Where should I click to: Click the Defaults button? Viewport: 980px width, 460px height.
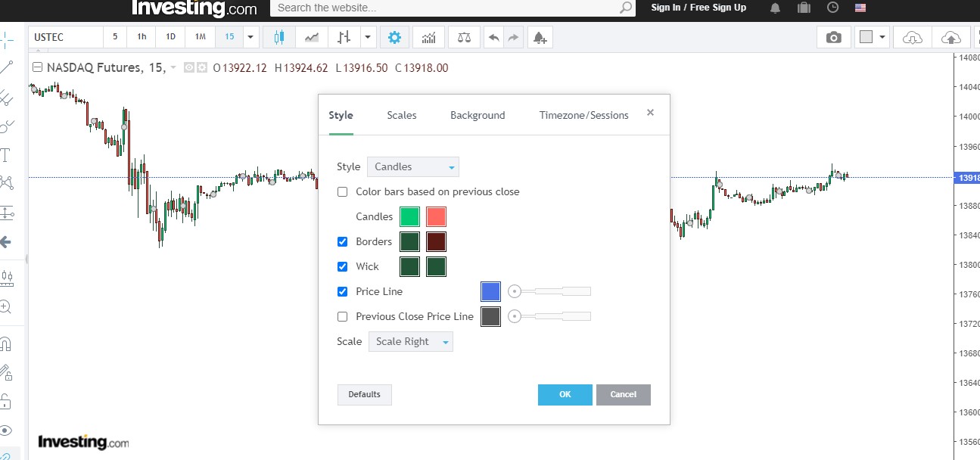365,395
